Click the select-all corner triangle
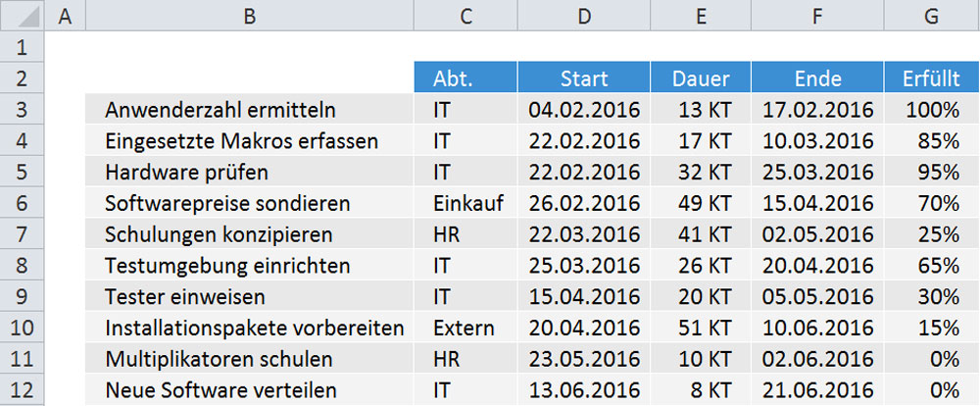Screen dimensions: 980x406 click(x=23, y=16)
